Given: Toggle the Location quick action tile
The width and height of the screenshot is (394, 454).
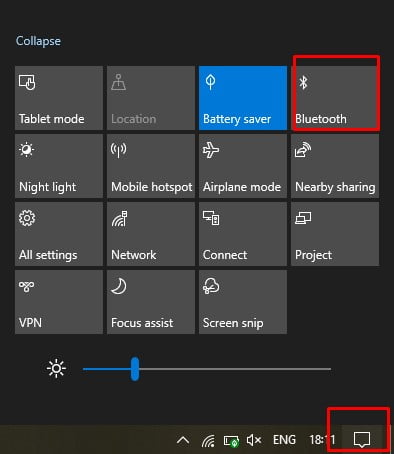Looking at the screenshot, I should [151, 98].
